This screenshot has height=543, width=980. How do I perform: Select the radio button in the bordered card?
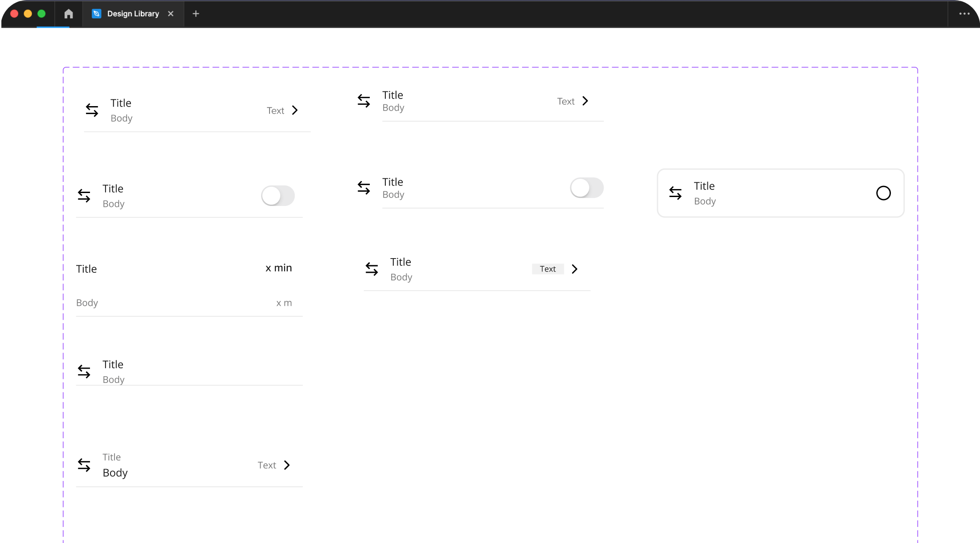coord(883,193)
